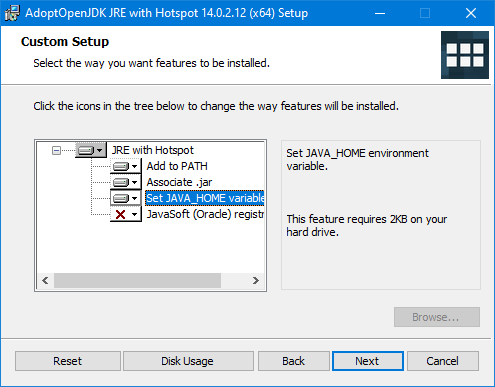Select JavaSoft (Oracle) registry feature label
This screenshot has height=387, width=495.
205,214
